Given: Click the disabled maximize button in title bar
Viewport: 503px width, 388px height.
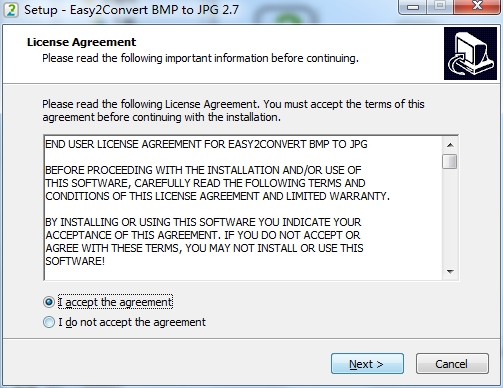Looking at the screenshot, I should 440,6.
